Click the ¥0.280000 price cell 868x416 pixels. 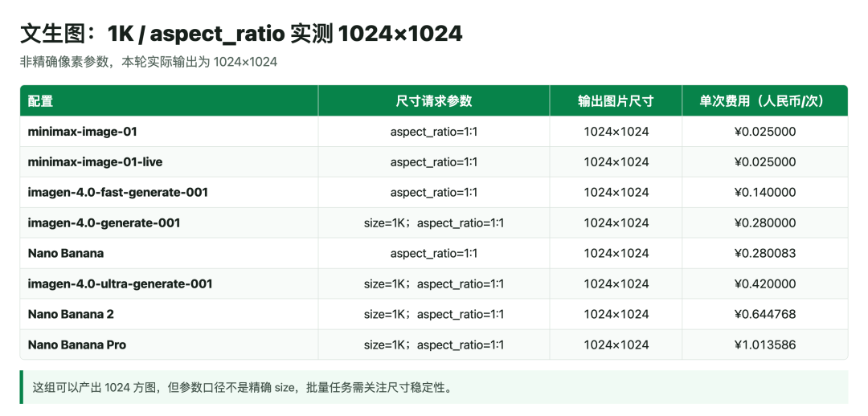click(765, 223)
